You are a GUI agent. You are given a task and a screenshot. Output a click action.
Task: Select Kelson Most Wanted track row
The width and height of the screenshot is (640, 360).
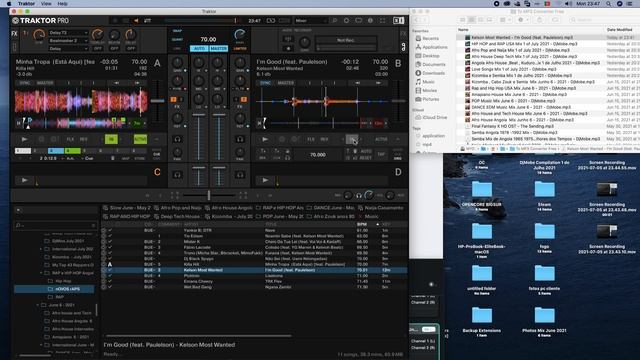tap(254, 270)
